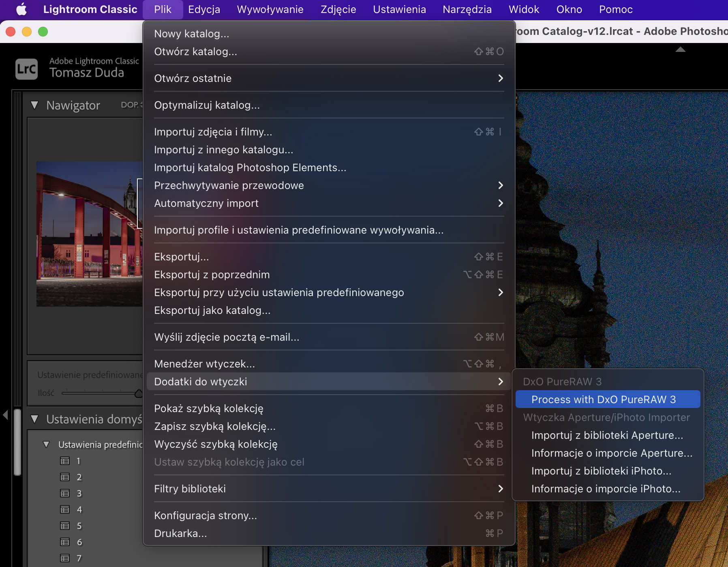
Task: Choose Importuj zdjęcia i filmy...
Action: (329, 132)
